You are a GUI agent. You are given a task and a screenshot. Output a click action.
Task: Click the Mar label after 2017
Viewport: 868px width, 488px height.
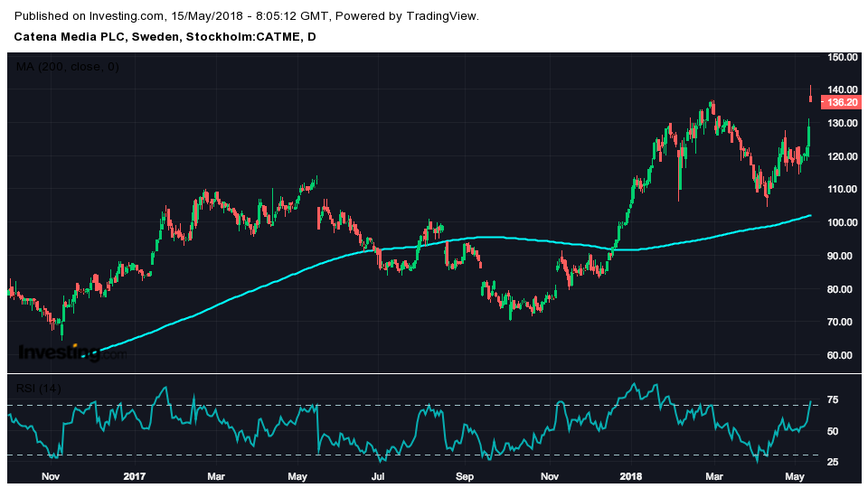[216, 476]
